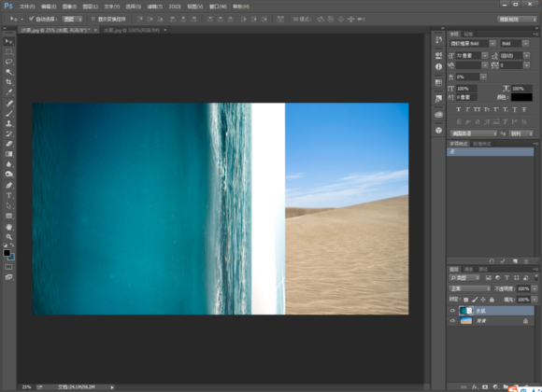Image resolution: width=542 pixels, height=392 pixels.
Task: Select the Zoom tool in toolbox
Action: click(x=9, y=237)
